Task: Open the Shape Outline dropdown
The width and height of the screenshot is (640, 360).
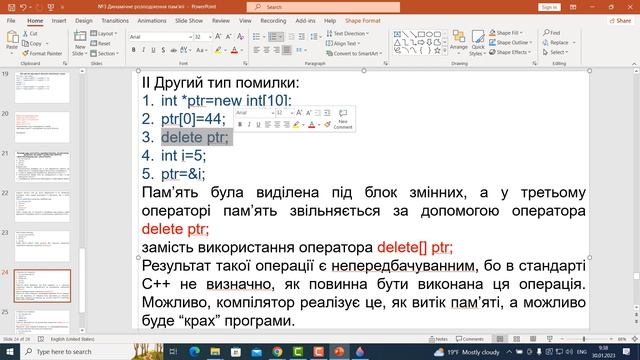Action: click(x=511, y=42)
